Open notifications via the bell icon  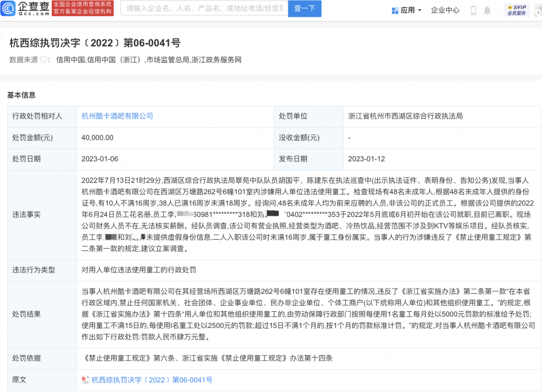tap(487, 10)
